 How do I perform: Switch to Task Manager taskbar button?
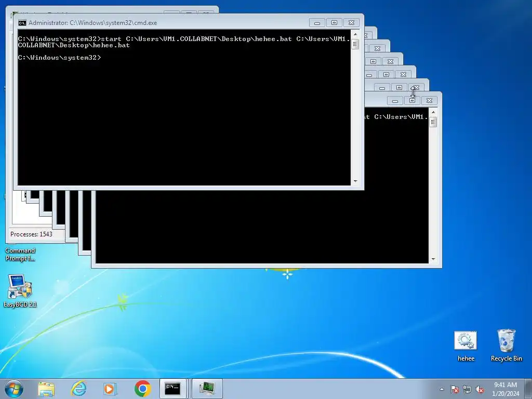(207, 389)
